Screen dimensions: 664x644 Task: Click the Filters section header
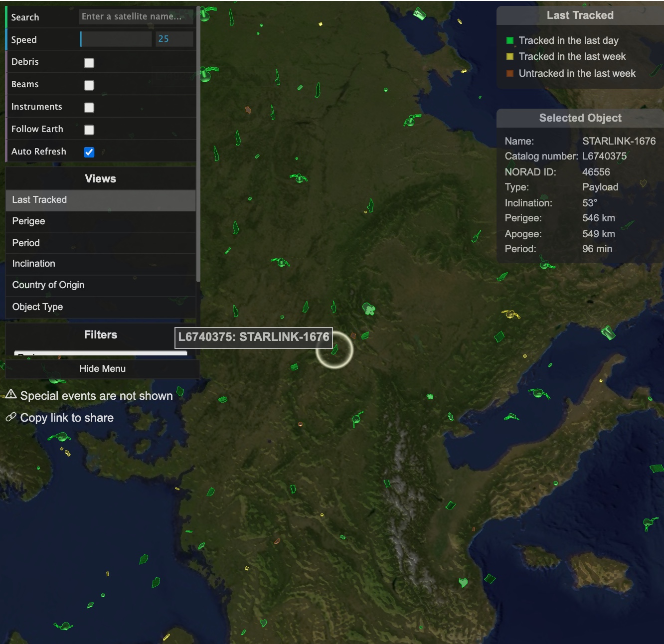pos(101,335)
